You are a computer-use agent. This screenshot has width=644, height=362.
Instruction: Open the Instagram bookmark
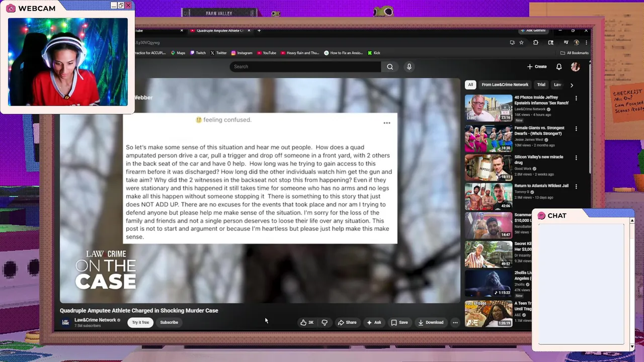tap(242, 53)
